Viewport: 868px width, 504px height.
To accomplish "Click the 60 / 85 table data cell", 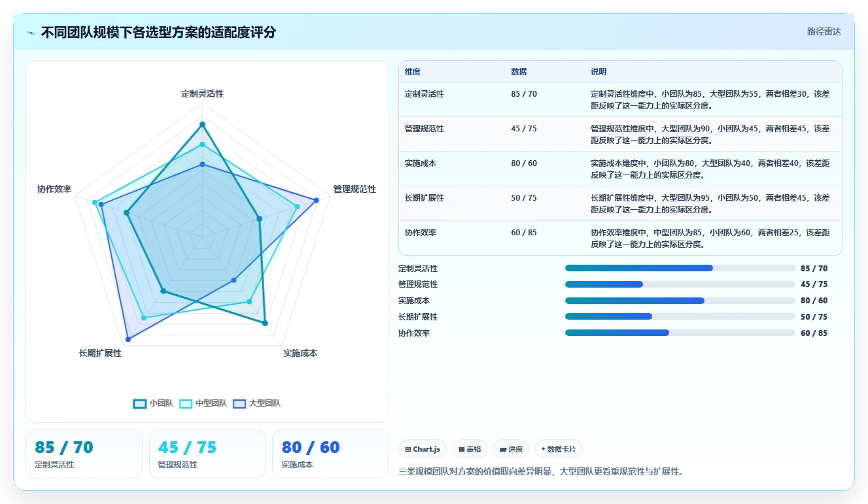I will click(524, 233).
